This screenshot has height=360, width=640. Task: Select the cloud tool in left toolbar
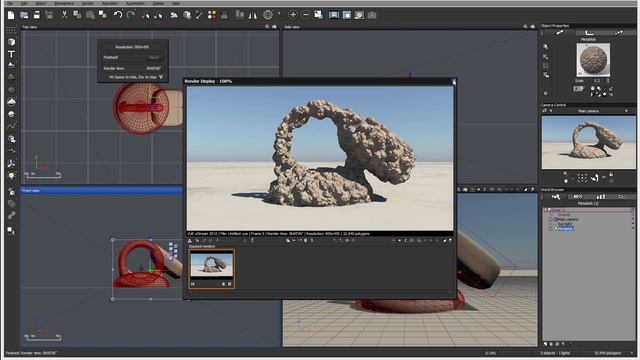click(x=11, y=102)
